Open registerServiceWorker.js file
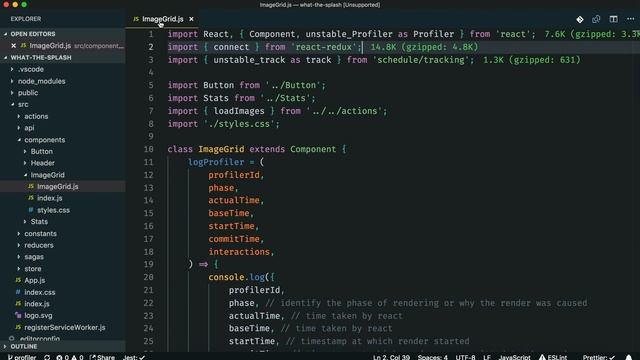This screenshot has width=640, height=360. (63, 327)
